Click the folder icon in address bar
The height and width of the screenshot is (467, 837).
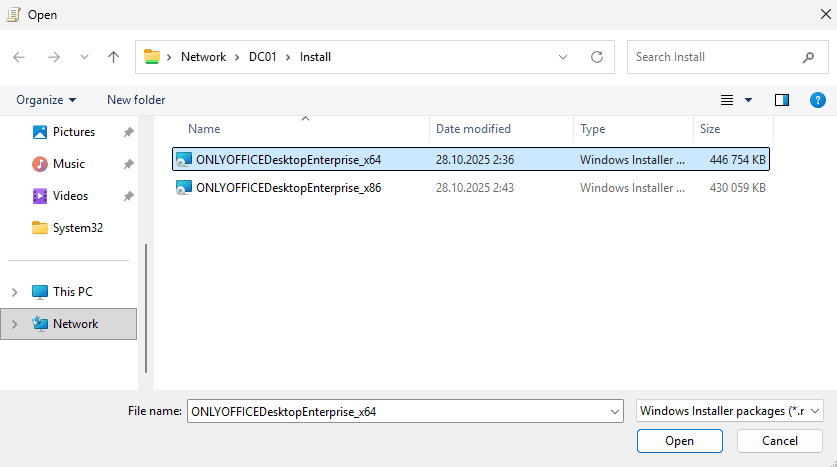[x=152, y=57]
